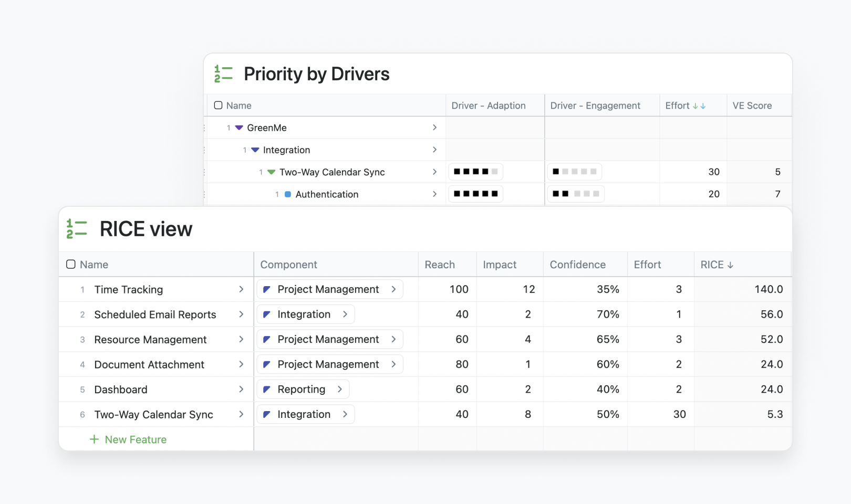Click the blue square icon beside Authentication
The image size is (851, 504).
288,194
